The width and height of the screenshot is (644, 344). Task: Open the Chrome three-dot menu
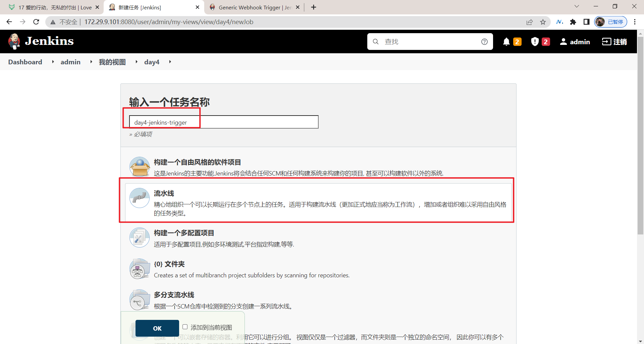point(635,22)
